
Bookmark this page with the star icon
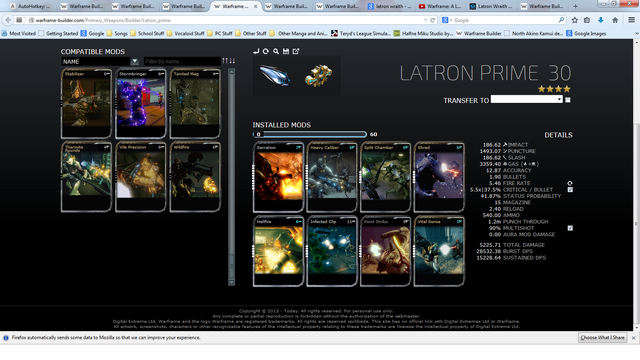click(575, 20)
